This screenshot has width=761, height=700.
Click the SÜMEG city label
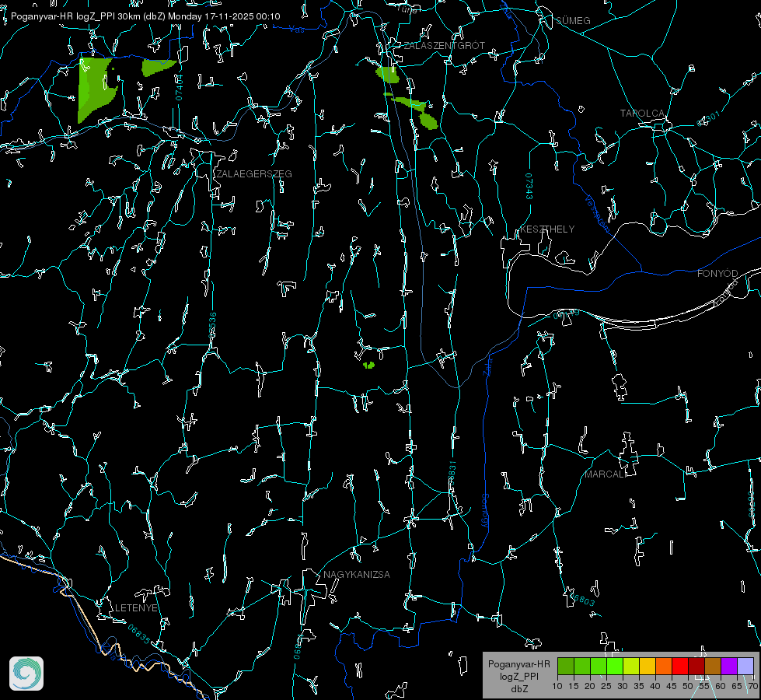(573, 20)
